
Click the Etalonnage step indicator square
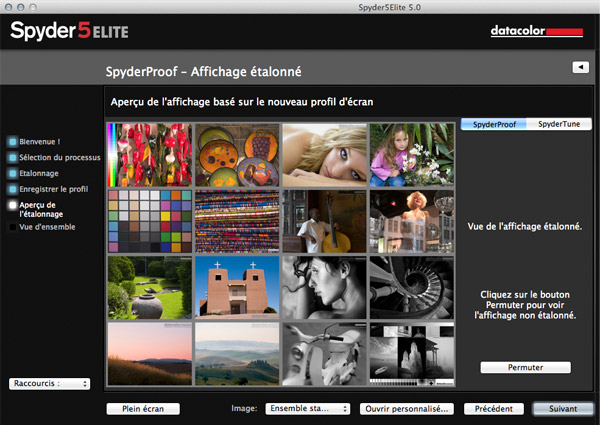tap(13, 173)
